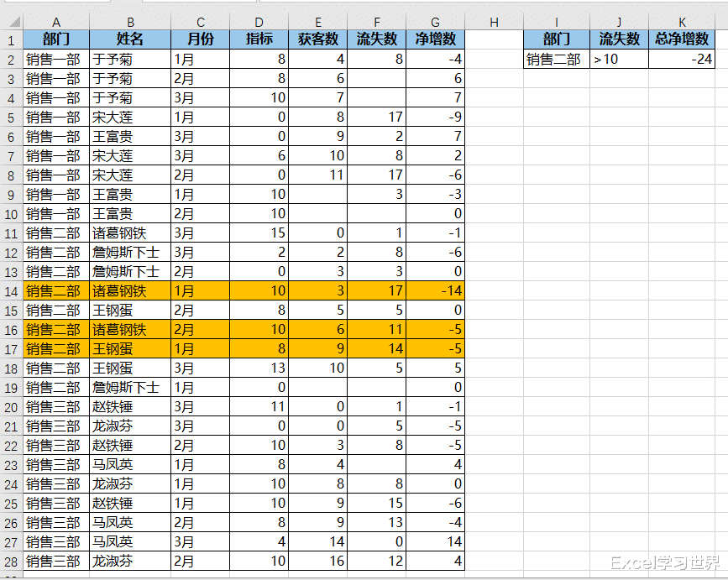Click 宋大莲 in row 5
The width and height of the screenshot is (728, 580).
130,117
